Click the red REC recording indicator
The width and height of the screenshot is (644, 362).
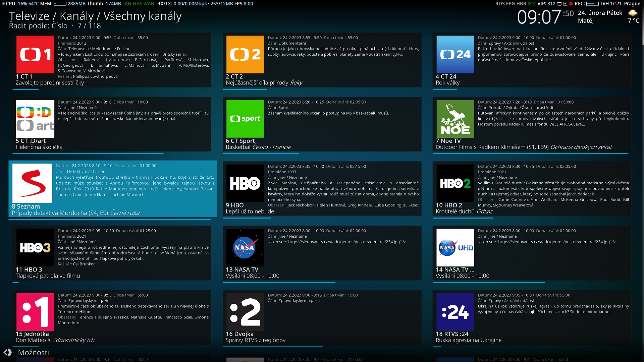pyautogui.click(x=571, y=4)
